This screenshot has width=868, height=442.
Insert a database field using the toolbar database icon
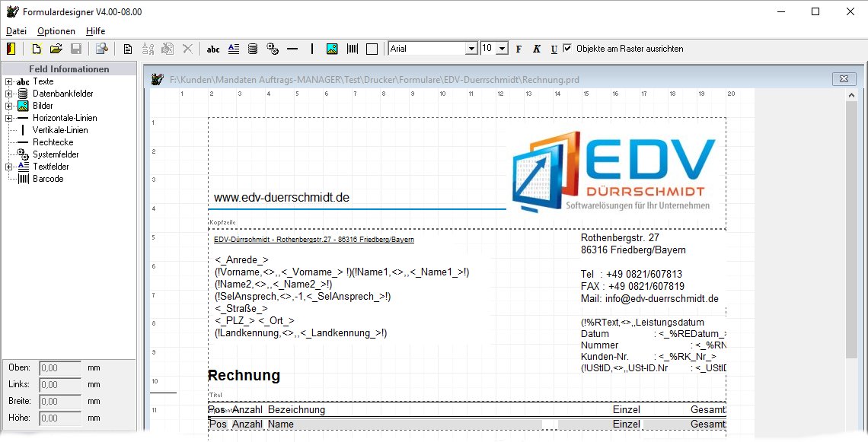(253, 49)
